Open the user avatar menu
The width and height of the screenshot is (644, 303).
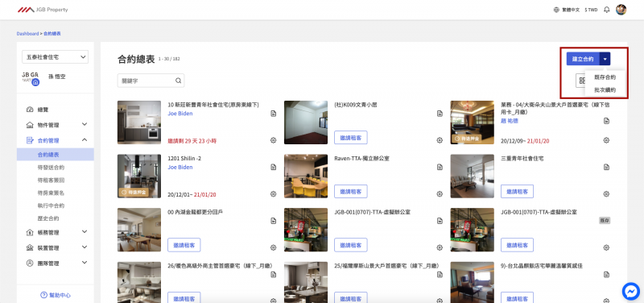point(621,10)
